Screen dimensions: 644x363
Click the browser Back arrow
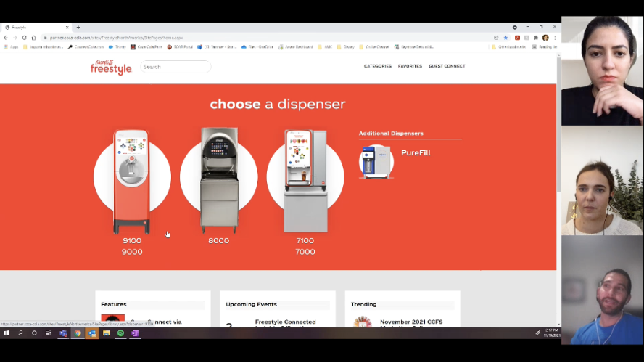coord(6,38)
